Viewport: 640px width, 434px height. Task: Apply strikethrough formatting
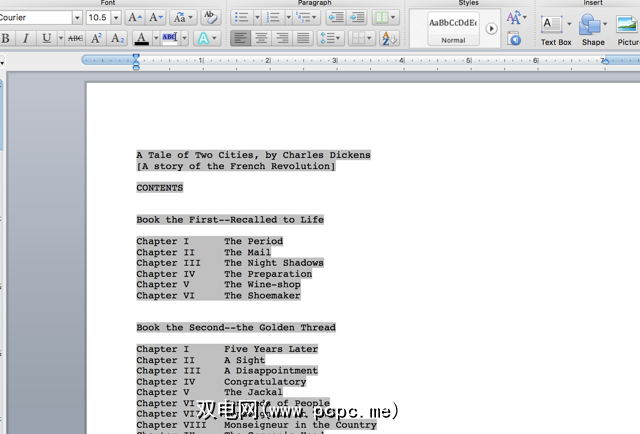point(75,38)
